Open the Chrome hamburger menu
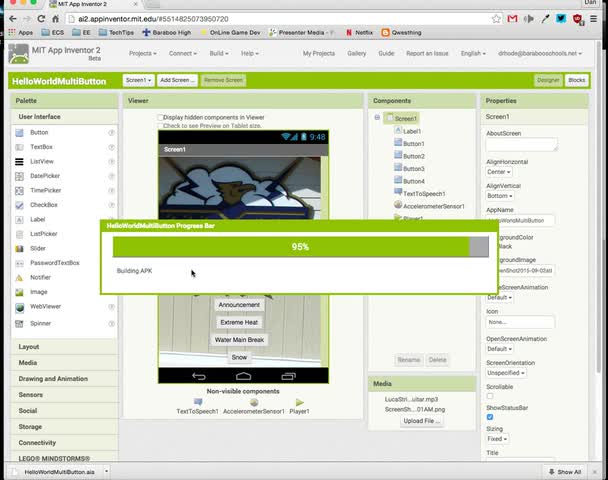Viewport: 608px width, 480px height. [594, 18]
